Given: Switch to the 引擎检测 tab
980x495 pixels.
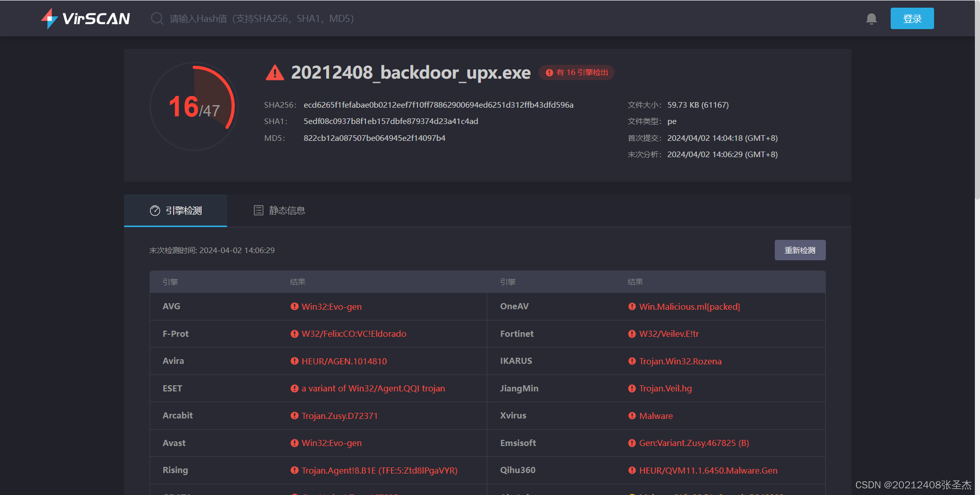Looking at the screenshot, I should pos(176,210).
